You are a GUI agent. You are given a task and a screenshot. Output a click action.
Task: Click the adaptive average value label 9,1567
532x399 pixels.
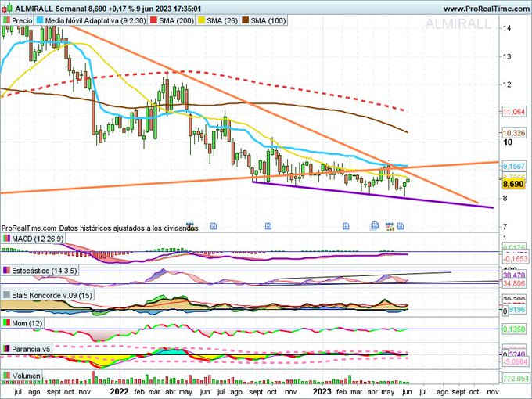tap(514, 166)
